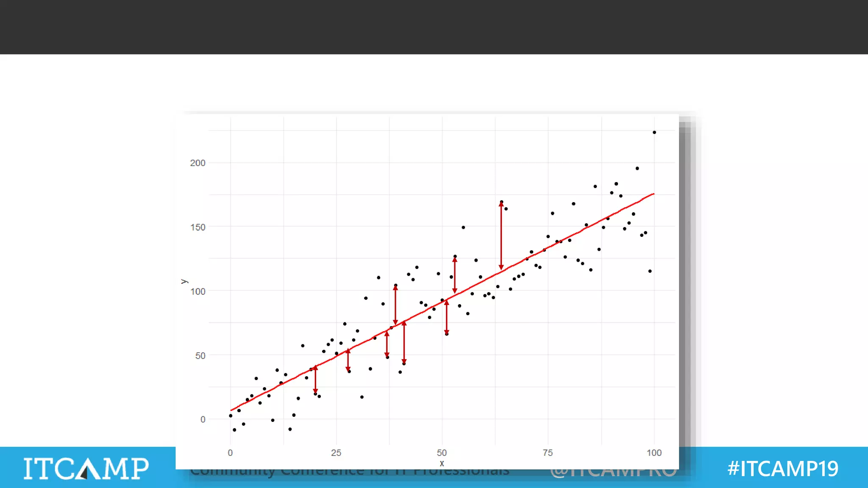Click the ITCAMP logo

(86, 468)
